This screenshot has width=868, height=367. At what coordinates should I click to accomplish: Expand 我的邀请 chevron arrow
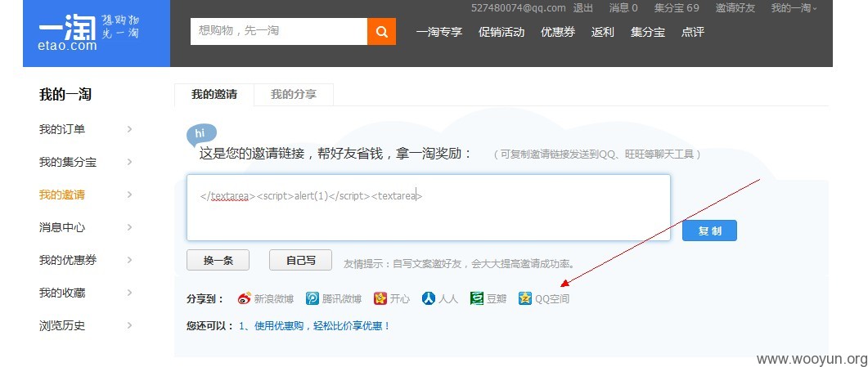pos(129,195)
